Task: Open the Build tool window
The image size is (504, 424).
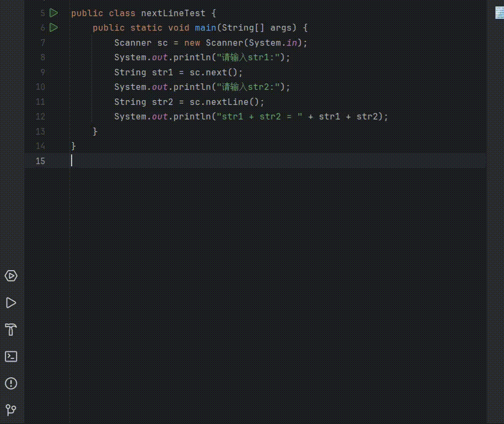Action: pos(11,329)
